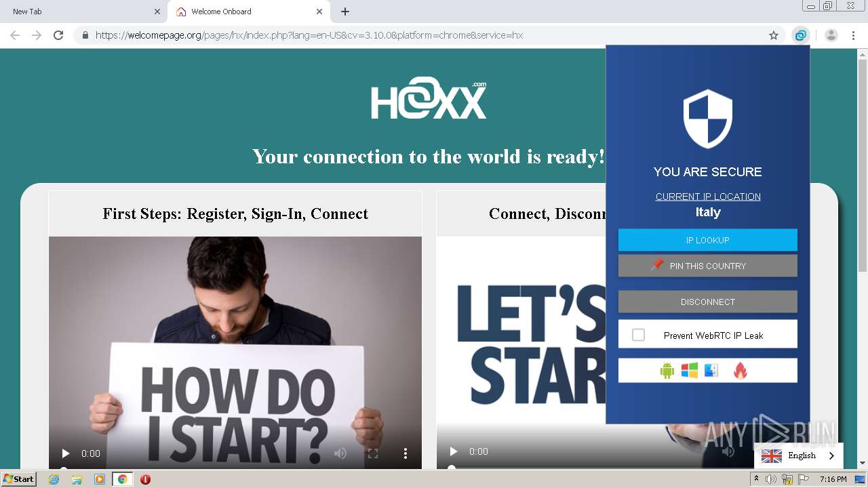Close the Welcome Onboard tab

[x=319, y=12]
